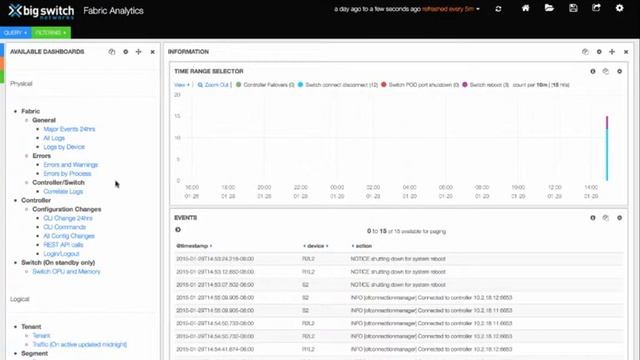Screen dimensions: 640x360
Task: Open the All Config Changes dashboard
Action: 69,236
